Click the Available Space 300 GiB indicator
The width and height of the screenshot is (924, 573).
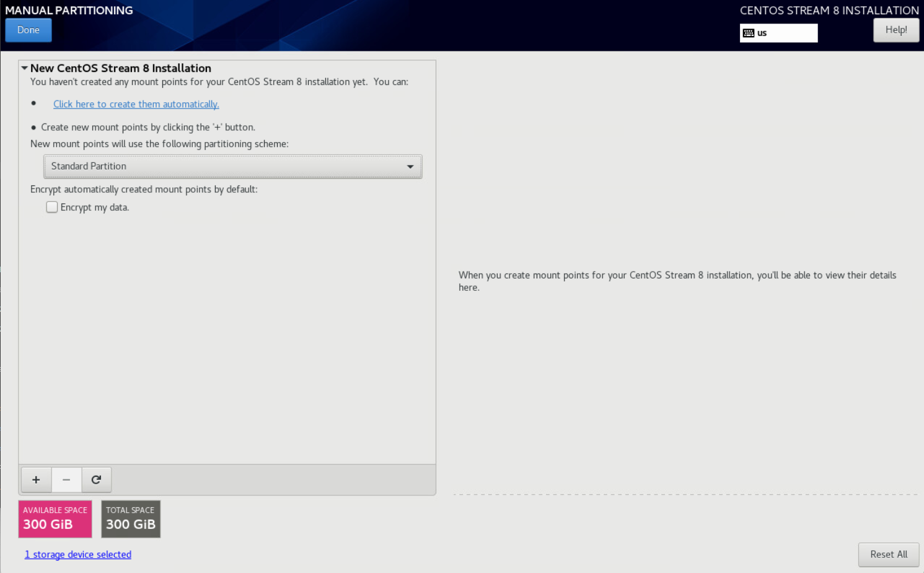tap(55, 519)
